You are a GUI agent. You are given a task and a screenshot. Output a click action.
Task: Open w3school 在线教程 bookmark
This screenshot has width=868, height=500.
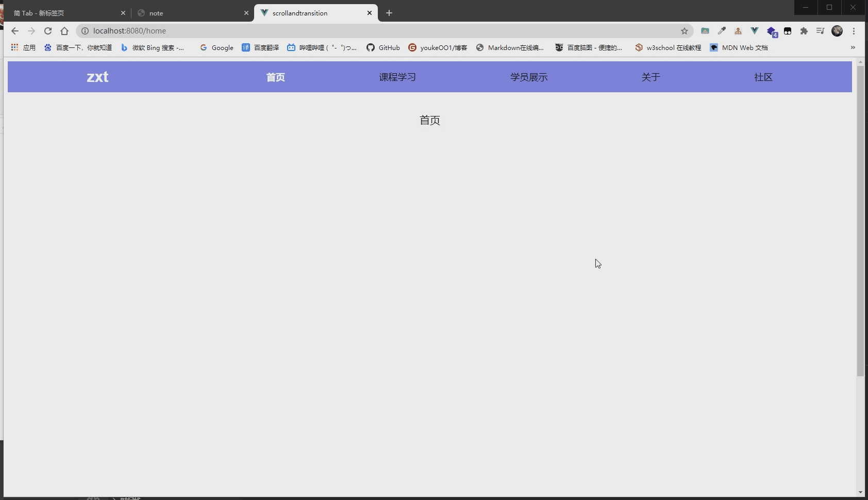[x=668, y=47]
